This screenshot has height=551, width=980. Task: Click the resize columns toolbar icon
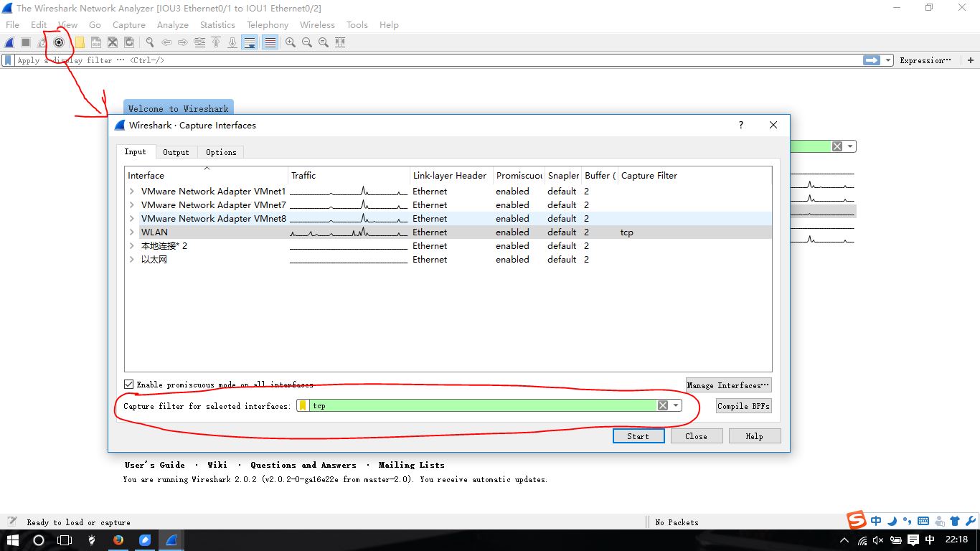340,42
